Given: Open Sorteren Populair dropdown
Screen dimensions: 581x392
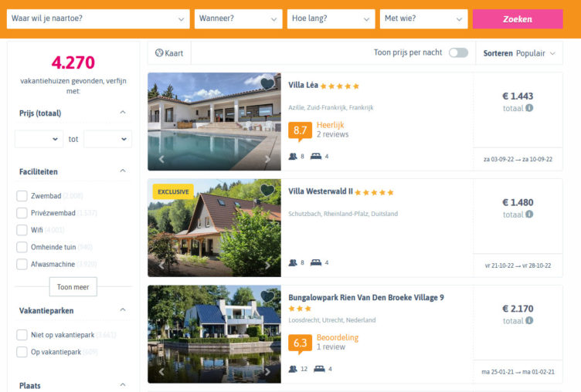Looking at the screenshot, I should (519, 53).
